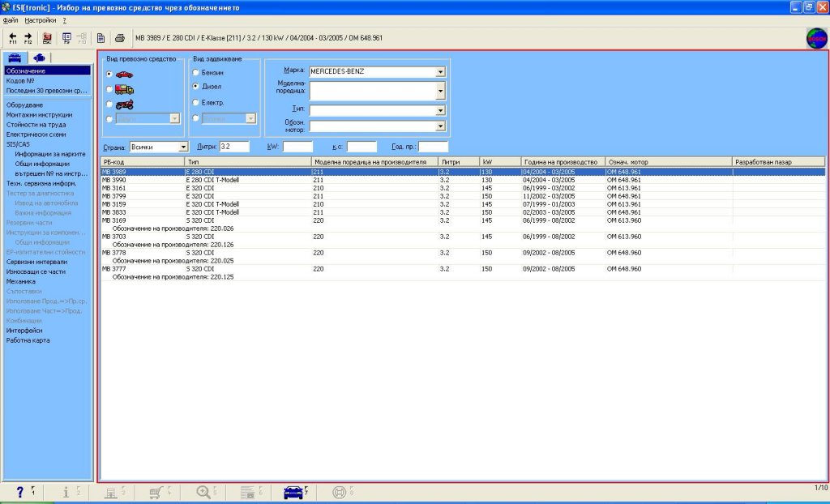Open Електрически схеми in the sidebar
This screenshot has width=830, height=504.
point(34,135)
